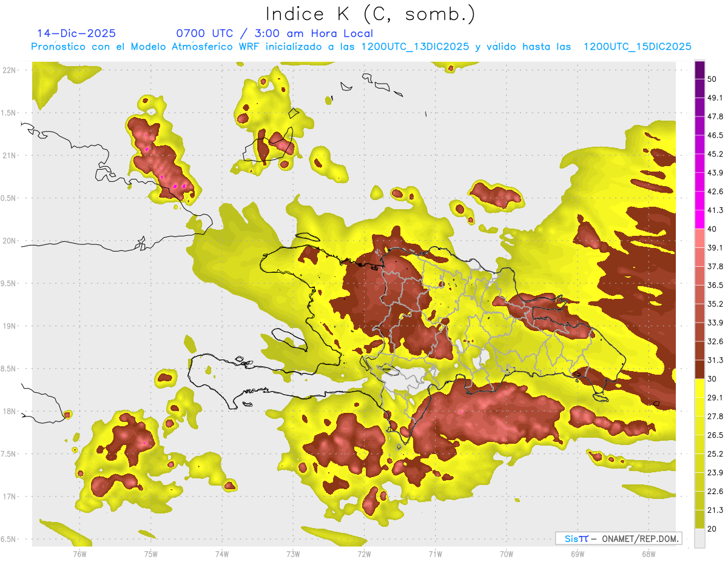Click the colorbar value '41.3'
Image resolution: width=728 pixels, height=562 pixels.
(715, 210)
